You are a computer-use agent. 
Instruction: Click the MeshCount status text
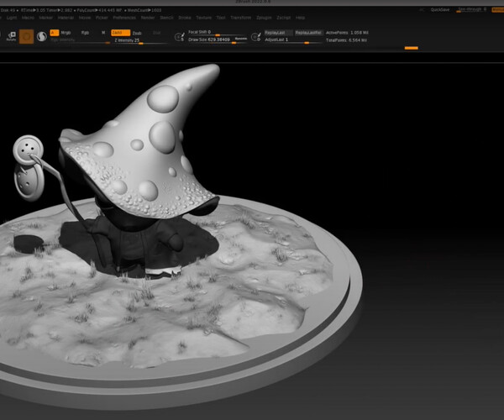coord(144,10)
